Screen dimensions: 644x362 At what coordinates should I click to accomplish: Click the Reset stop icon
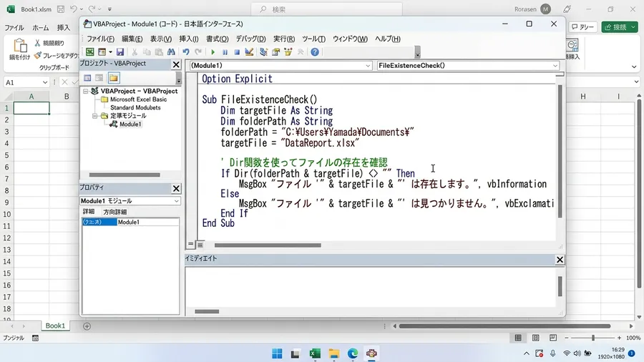tap(237, 52)
